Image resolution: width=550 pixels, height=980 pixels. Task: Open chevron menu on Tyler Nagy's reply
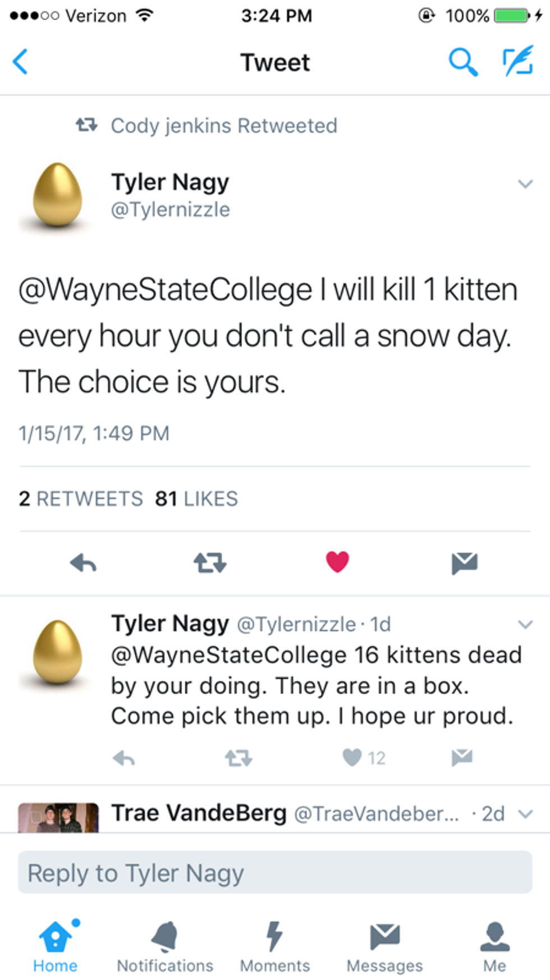[525, 624]
